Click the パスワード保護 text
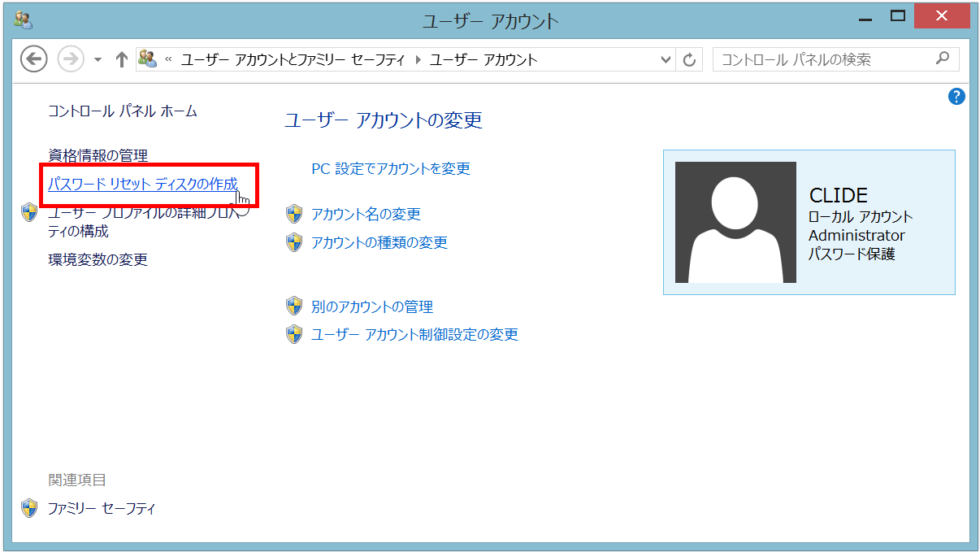 852,254
